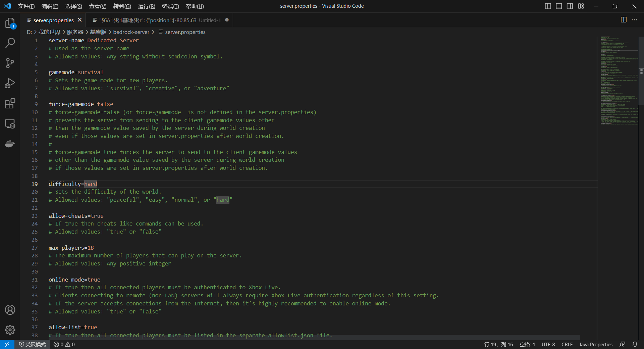Open the 终端 menu

tap(170, 6)
